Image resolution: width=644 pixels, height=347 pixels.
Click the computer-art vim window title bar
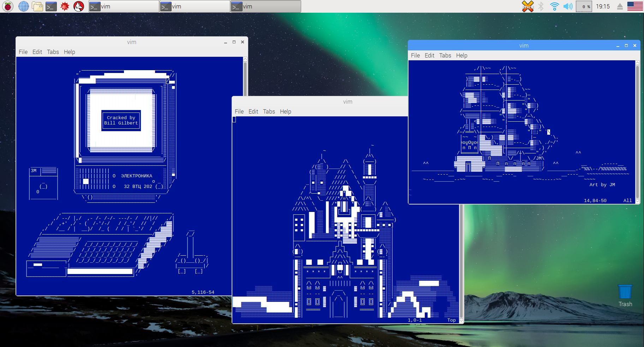click(132, 42)
